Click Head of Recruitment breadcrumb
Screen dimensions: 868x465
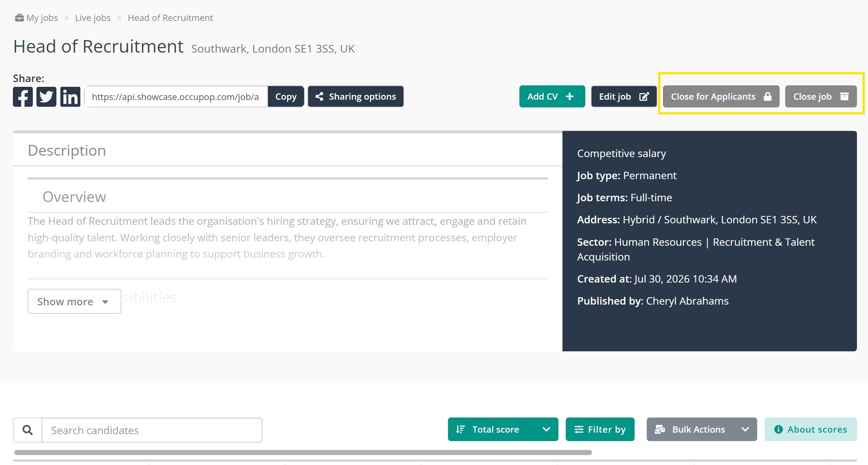pyautogui.click(x=170, y=18)
